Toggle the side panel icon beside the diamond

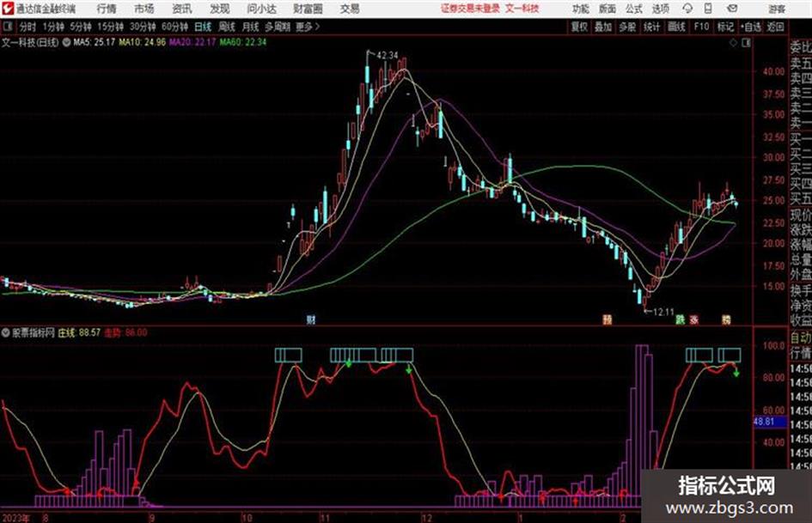coord(746,43)
